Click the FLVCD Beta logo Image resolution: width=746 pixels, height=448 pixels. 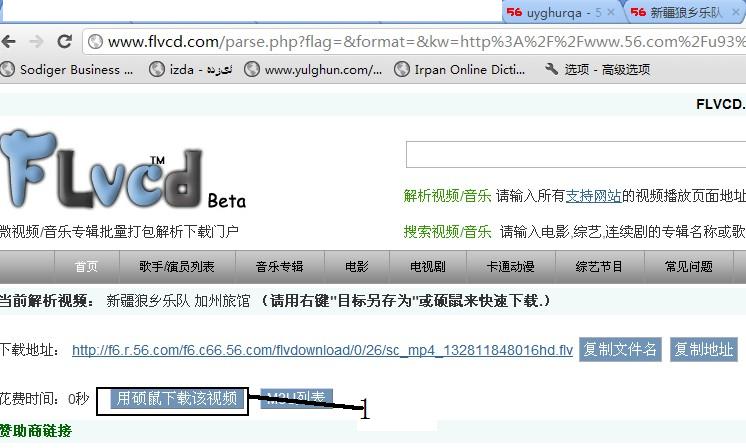[x=122, y=170]
